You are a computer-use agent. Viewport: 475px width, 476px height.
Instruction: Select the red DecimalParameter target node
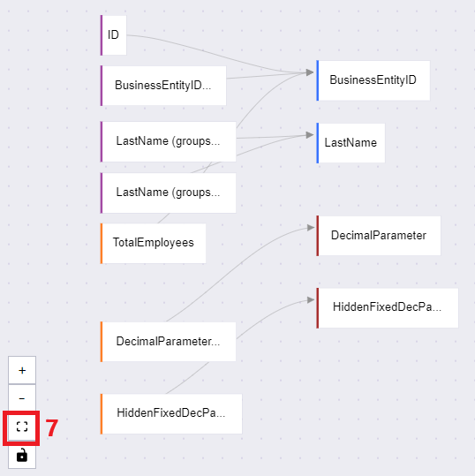pos(379,236)
